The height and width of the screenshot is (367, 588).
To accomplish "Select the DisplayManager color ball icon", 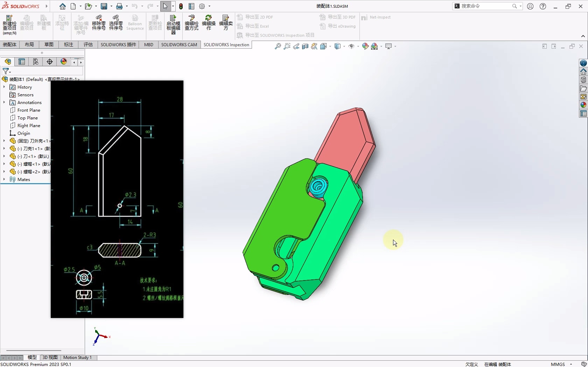I will [x=64, y=62].
